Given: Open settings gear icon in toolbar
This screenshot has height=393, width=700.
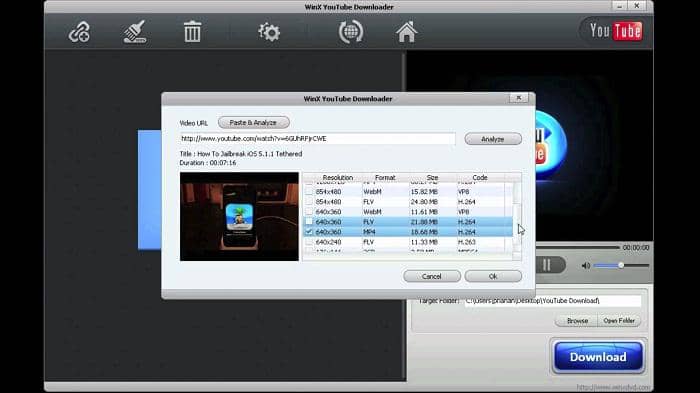Looking at the screenshot, I should [269, 32].
